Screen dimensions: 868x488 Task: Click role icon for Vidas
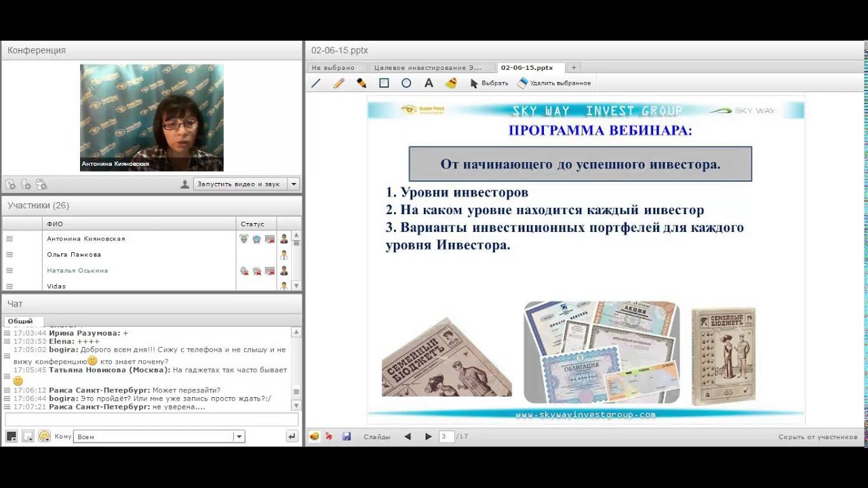284,286
